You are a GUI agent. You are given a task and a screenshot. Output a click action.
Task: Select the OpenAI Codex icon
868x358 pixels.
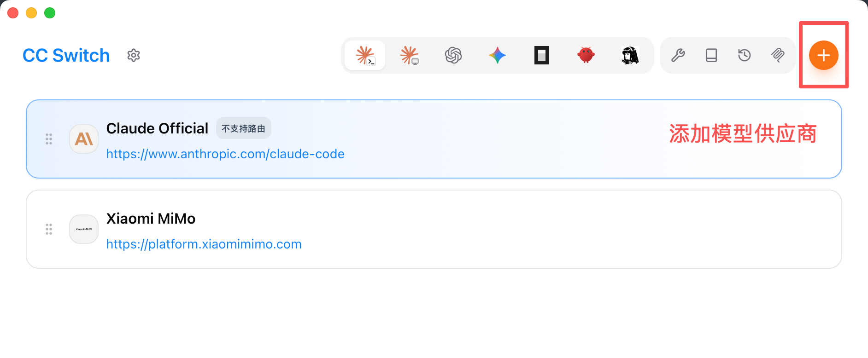[x=453, y=55]
